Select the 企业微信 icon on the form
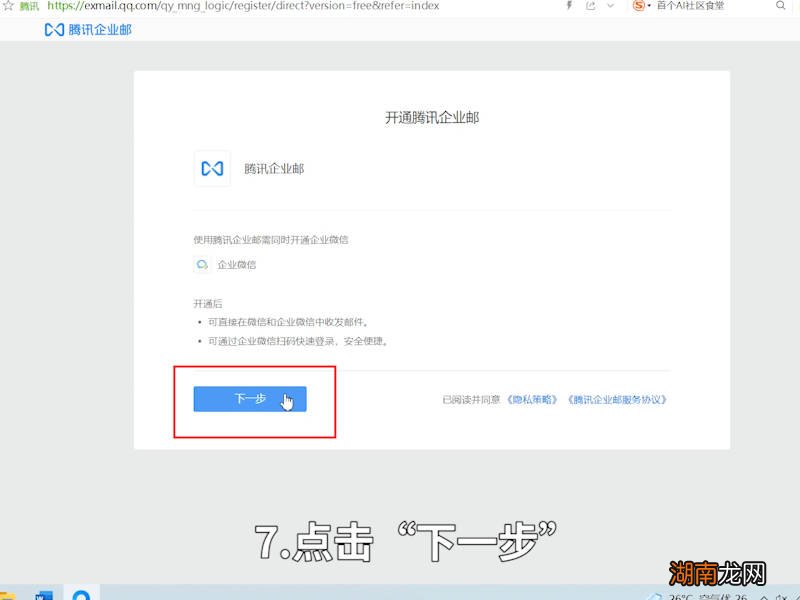The width and height of the screenshot is (800, 600). point(202,266)
